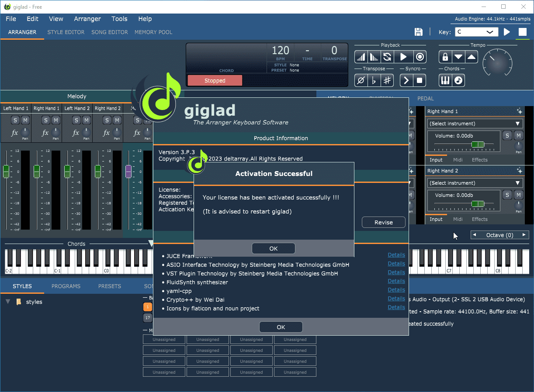Image resolution: width=534 pixels, height=392 pixels.
Task: Click the fade-in playback icon
Action: point(361,57)
